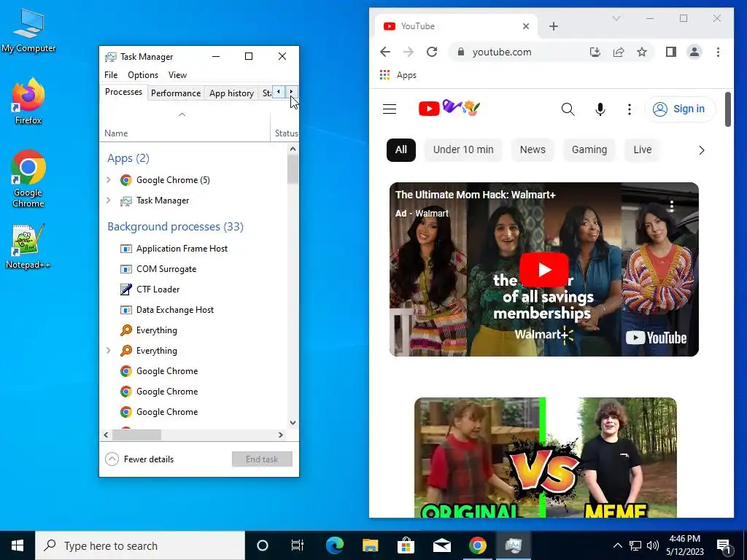747x560 pixels.
Task: Open File menu in Task Manager
Action: pos(111,75)
